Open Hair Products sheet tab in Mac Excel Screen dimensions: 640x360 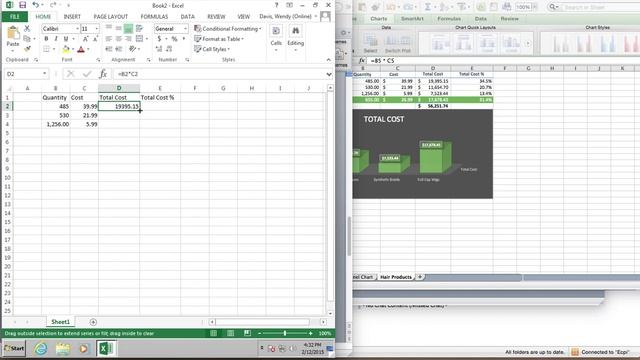click(x=396, y=277)
